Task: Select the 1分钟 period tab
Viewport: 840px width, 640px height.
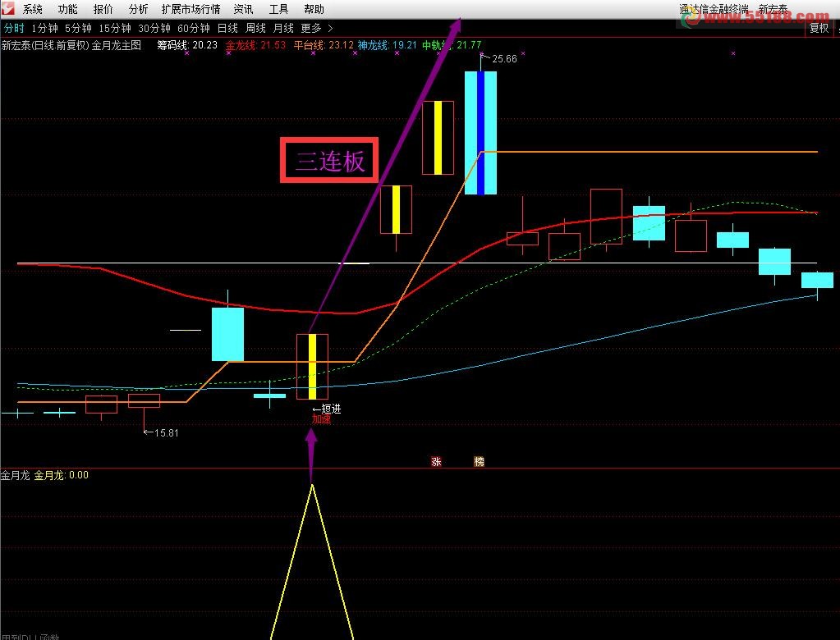Action: [44, 28]
